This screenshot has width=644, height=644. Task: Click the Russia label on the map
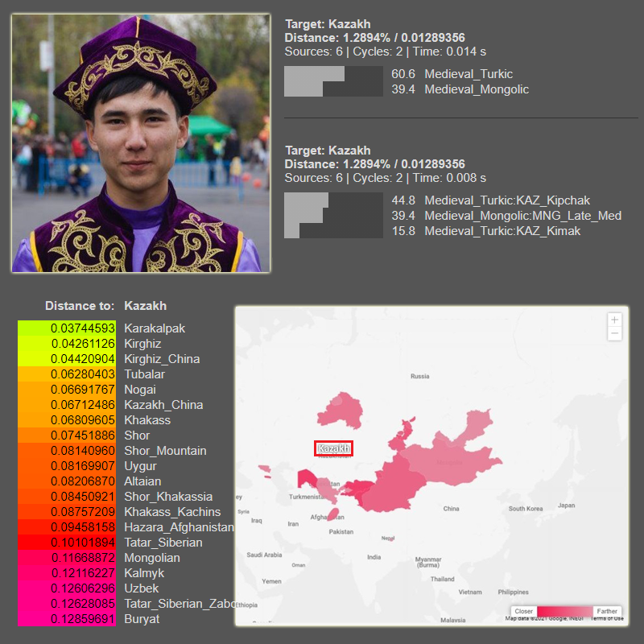pyautogui.click(x=419, y=376)
